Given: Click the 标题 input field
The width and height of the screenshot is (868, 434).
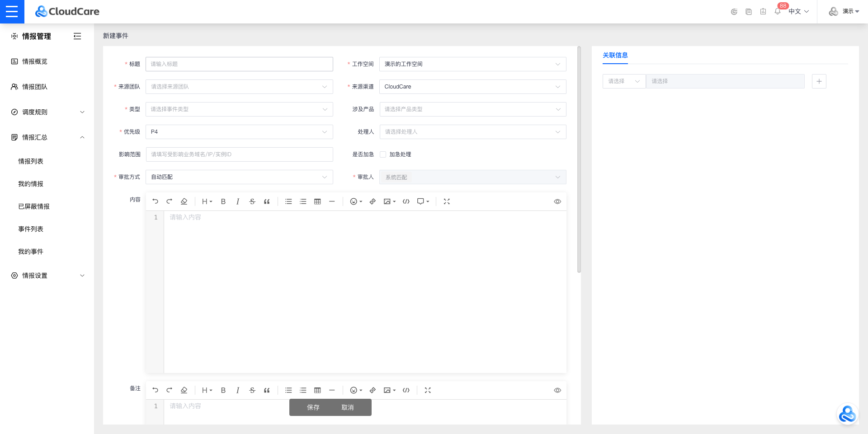Looking at the screenshot, I should tap(239, 64).
